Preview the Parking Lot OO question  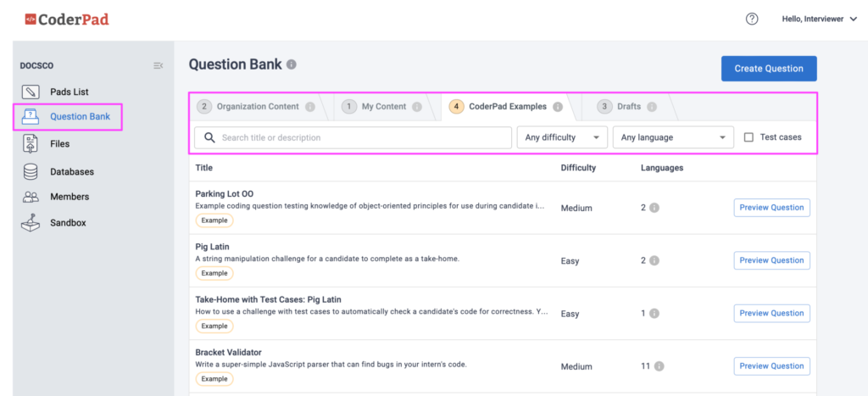tap(771, 208)
